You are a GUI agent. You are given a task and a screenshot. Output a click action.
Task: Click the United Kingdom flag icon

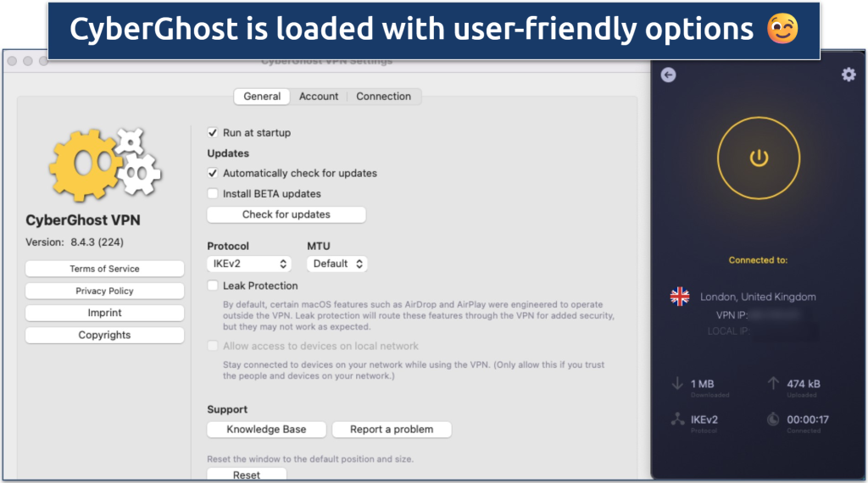tap(680, 297)
